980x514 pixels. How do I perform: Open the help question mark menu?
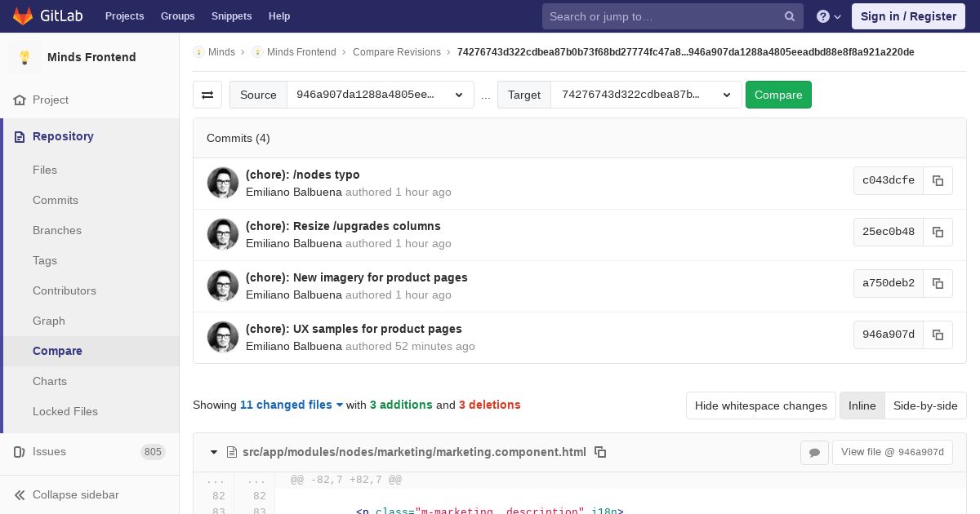[829, 16]
